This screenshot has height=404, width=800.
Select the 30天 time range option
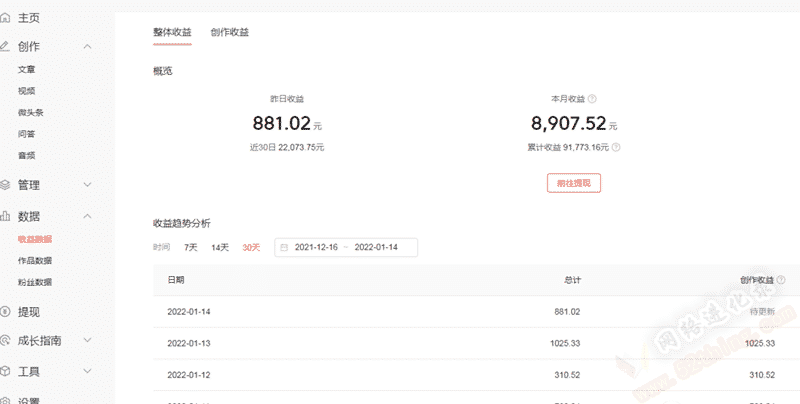[251, 247]
